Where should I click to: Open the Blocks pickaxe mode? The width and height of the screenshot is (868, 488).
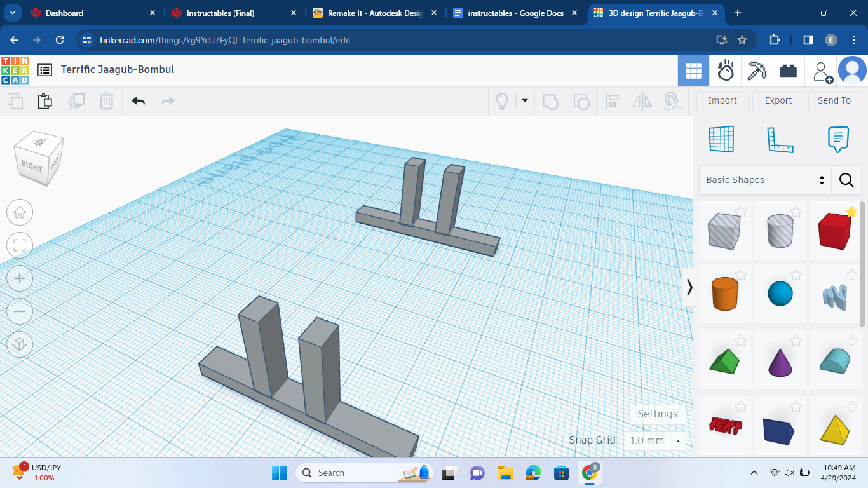(757, 70)
